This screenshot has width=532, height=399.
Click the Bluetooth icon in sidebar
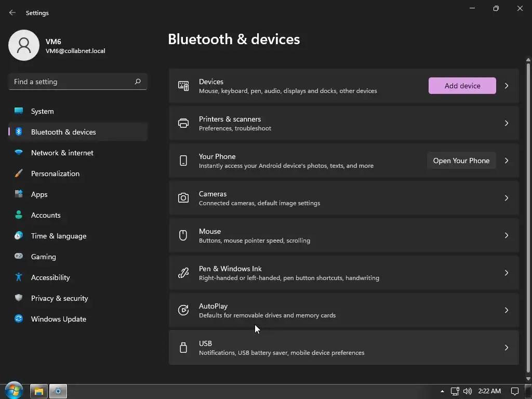click(x=19, y=131)
